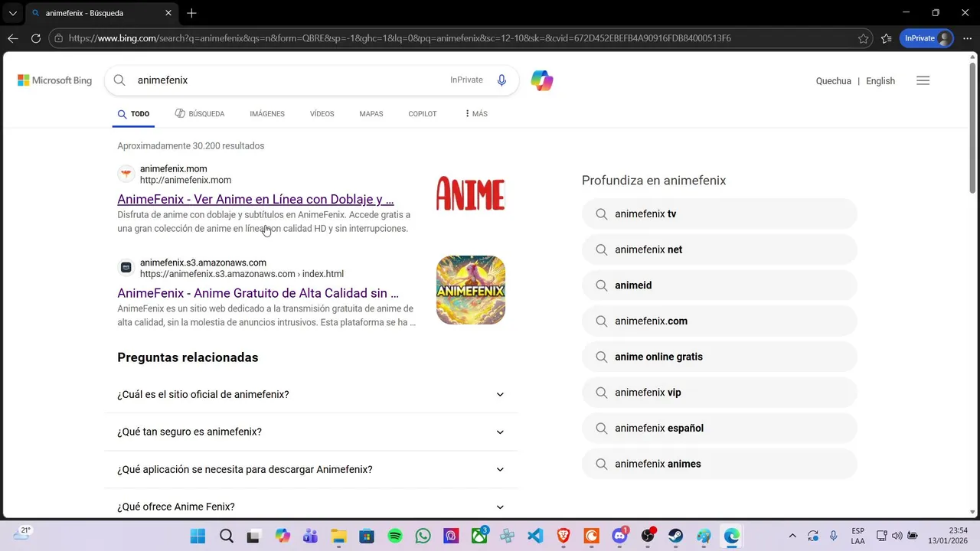Open Windows taskbar search
The height and width of the screenshot is (551, 980).
227,536
